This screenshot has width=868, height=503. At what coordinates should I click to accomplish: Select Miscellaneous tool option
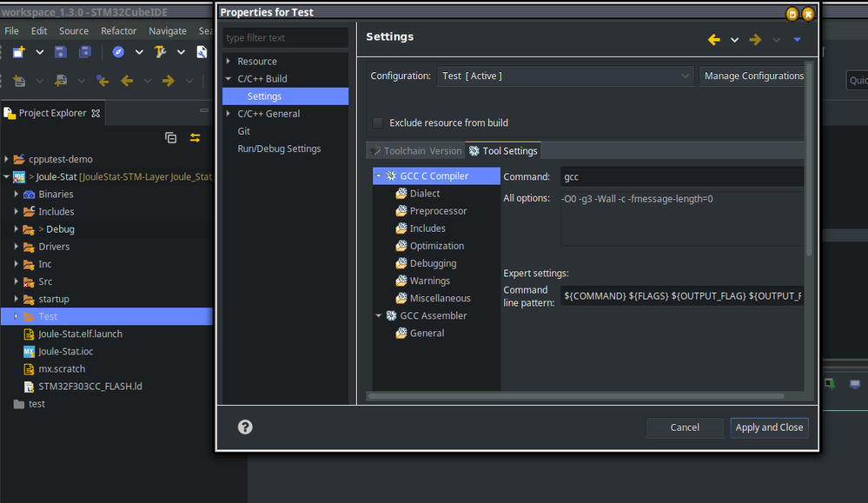click(441, 298)
